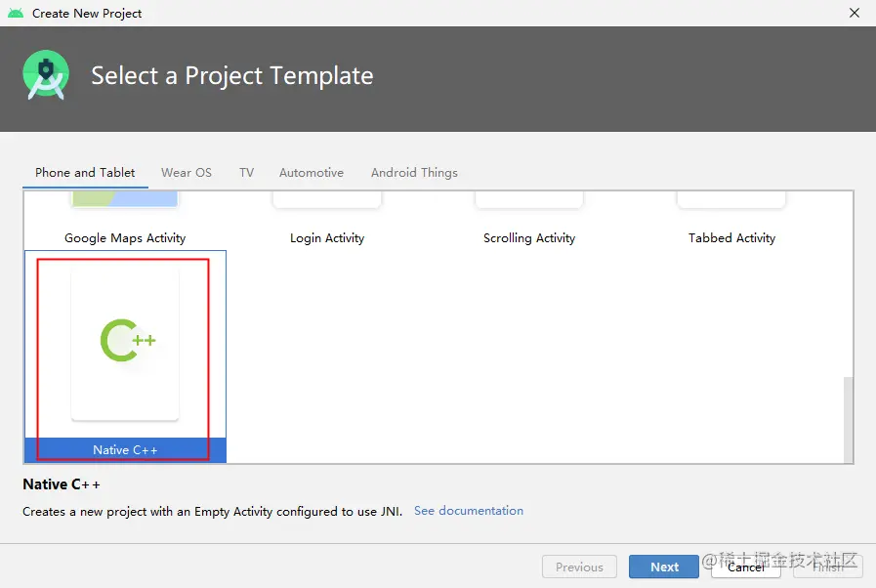This screenshot has height=588, width=876.
Task: Open the TV tab
Action: pyautogui.click(x=246, y=173)
